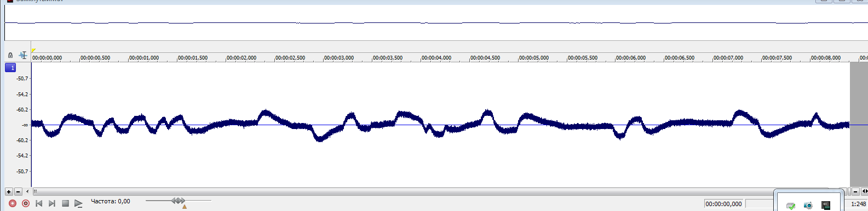Screen dimensions: 868x211
Task: Zoom out level with the minus button
Action: (18, 192)
